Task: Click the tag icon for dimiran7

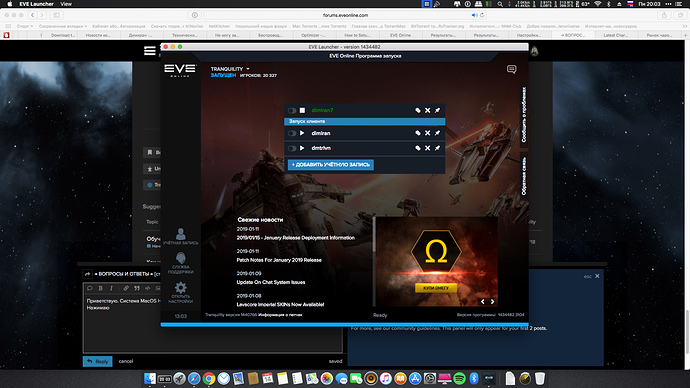Action: tap(418, 110)
